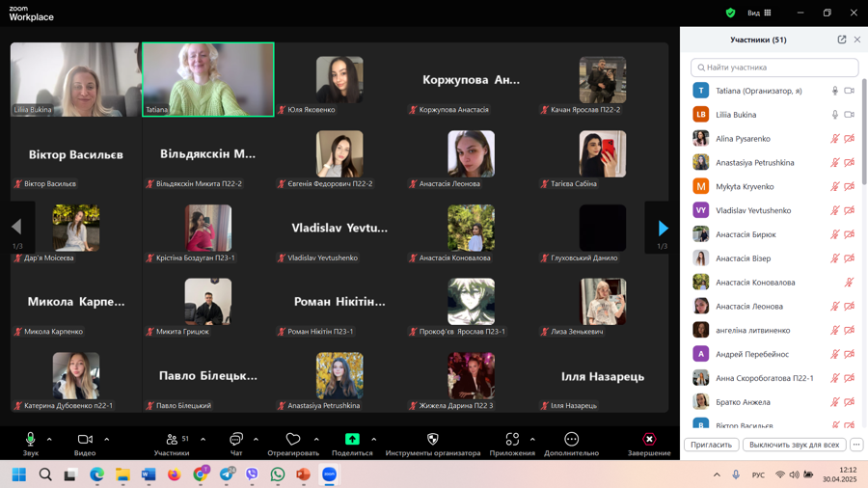This screenshot has height=488, width=868.
Task: Expand the arrow next to Отреагировать
Action: [x=316, y=440]
